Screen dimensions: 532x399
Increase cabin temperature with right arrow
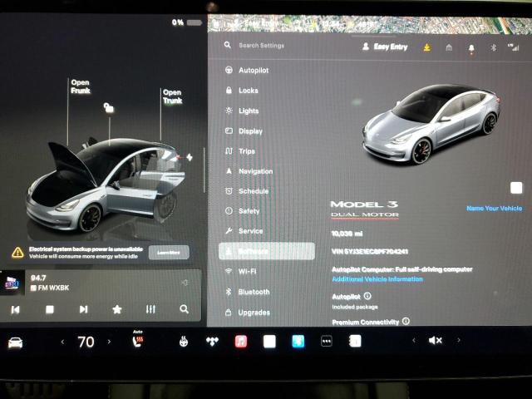tap(109, 342)
